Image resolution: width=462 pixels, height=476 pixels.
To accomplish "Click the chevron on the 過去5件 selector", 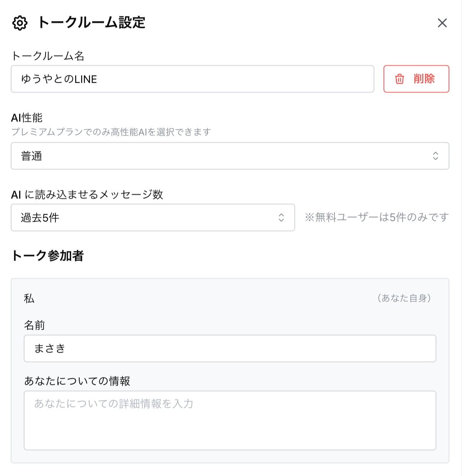I will (282, 218).
